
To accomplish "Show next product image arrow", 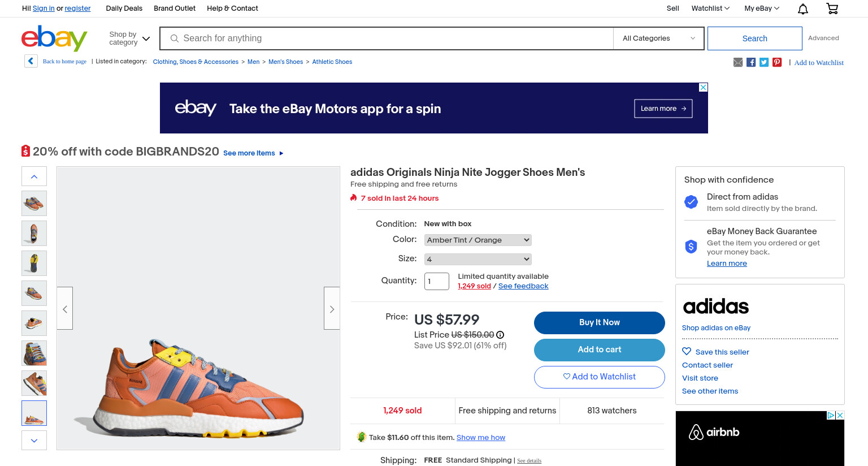I will 332,308.
